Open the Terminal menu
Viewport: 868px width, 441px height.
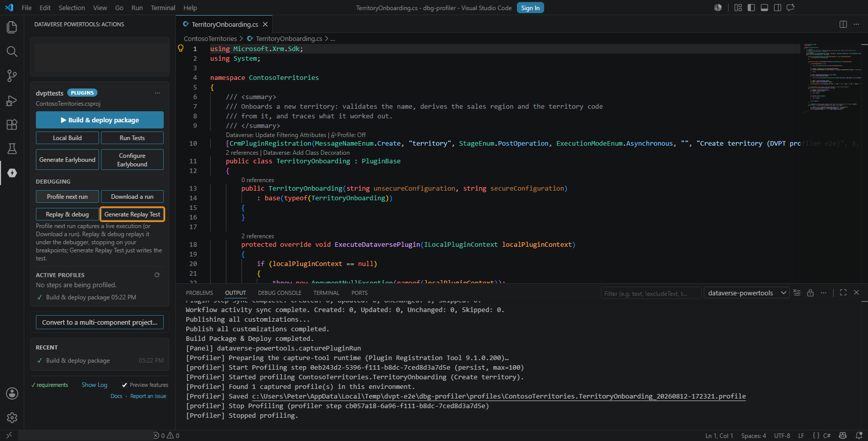163,8
